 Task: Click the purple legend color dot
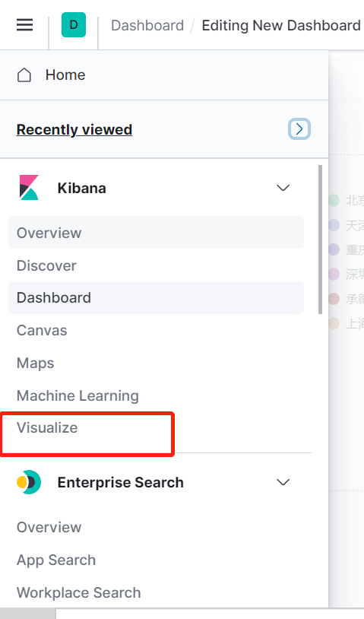point(334,249)
